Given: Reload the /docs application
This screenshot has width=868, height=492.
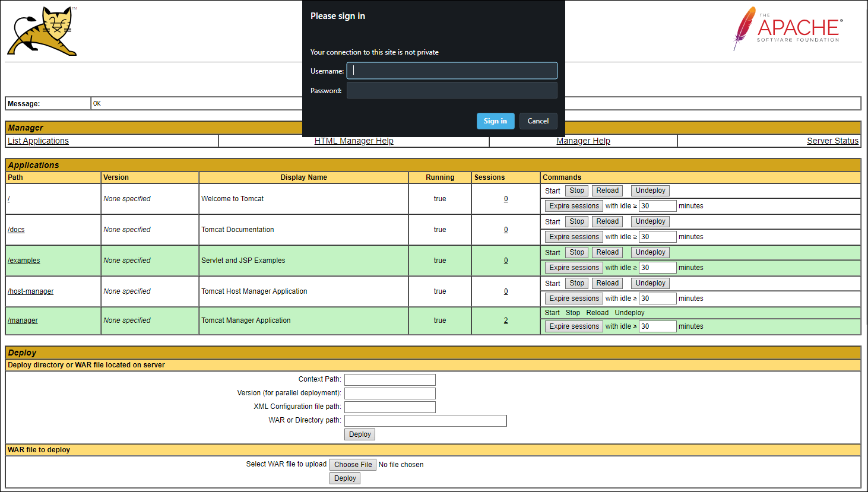Looking at the screenshot, I should [x=607, y=221].
